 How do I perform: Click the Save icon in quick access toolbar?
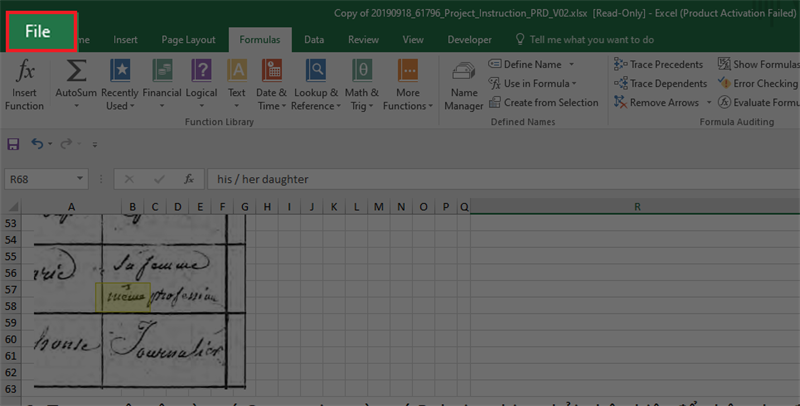tap(13, 144)
